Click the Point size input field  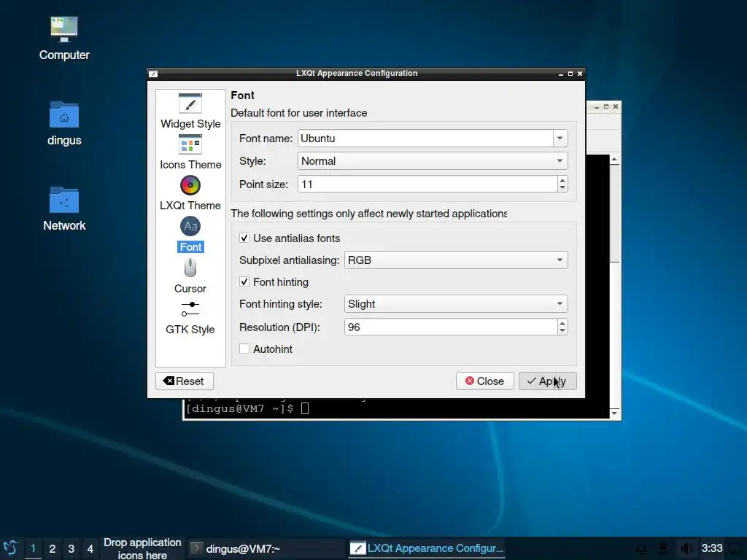point(427,184)
